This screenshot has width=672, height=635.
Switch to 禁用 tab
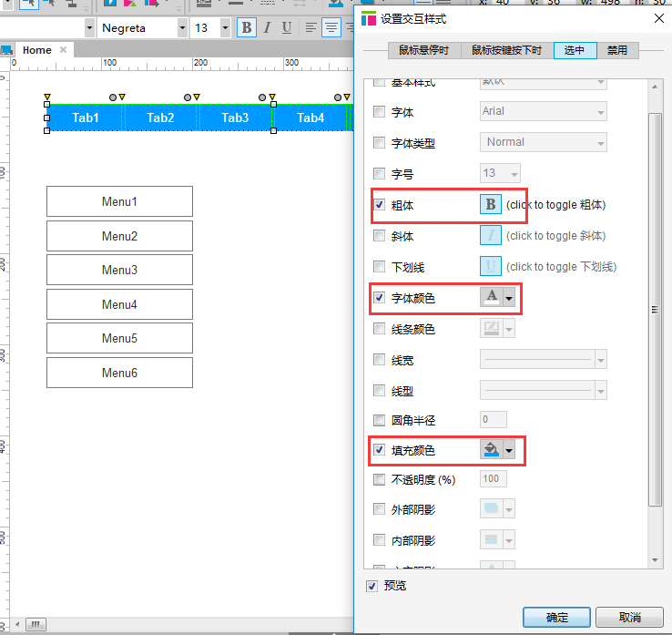point(617,50)
